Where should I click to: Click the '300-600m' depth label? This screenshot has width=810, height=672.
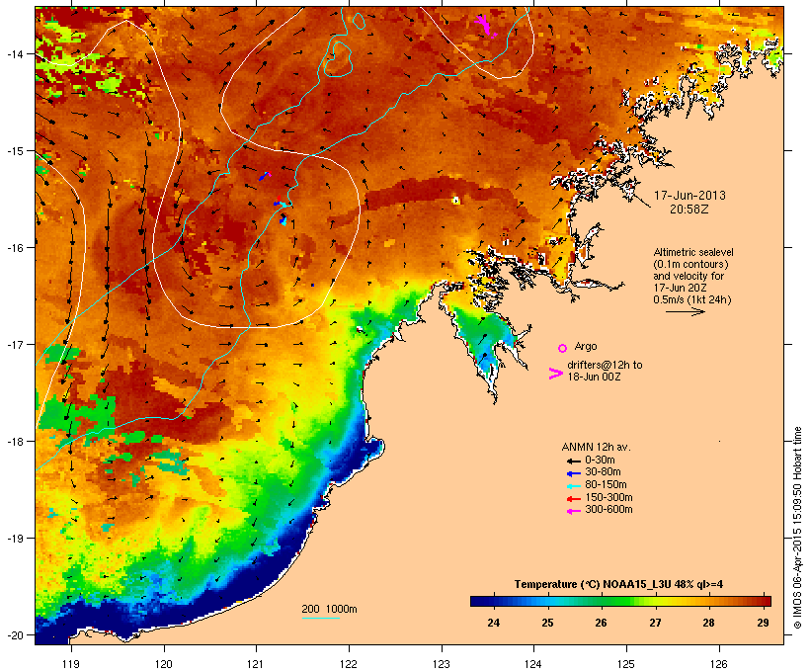(x=608, y=510)
